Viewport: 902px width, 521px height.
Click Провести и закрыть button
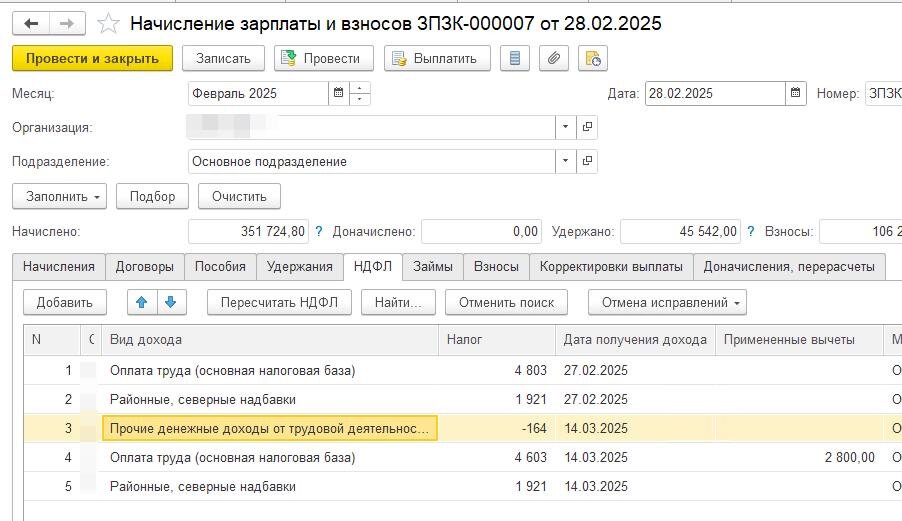pyautogui.click(x=93, y=59)
